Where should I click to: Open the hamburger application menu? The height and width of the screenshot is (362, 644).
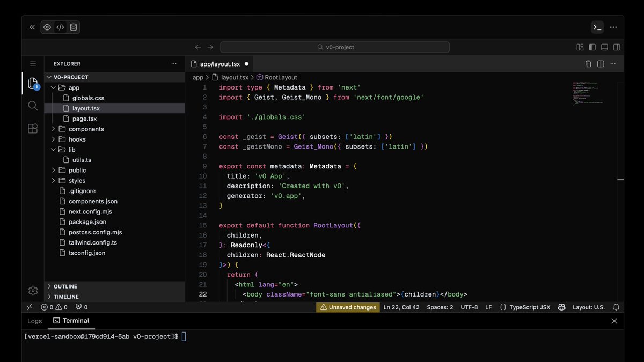click(x=33, y=64)
